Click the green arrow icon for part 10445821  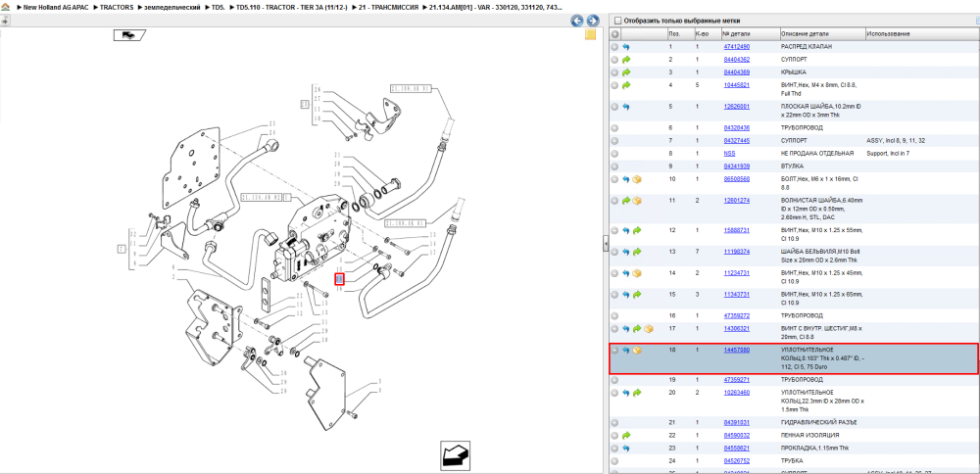point(626,85)
